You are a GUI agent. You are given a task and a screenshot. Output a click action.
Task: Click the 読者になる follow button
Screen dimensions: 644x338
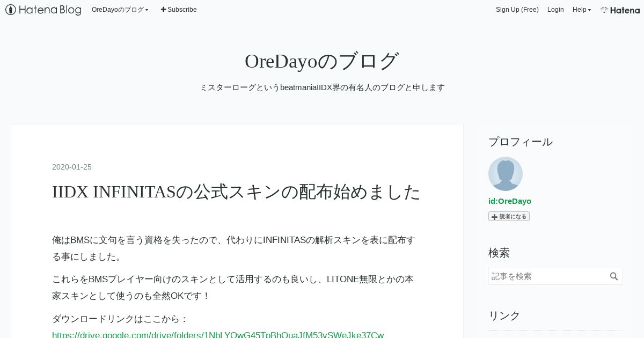pos(509,216)
